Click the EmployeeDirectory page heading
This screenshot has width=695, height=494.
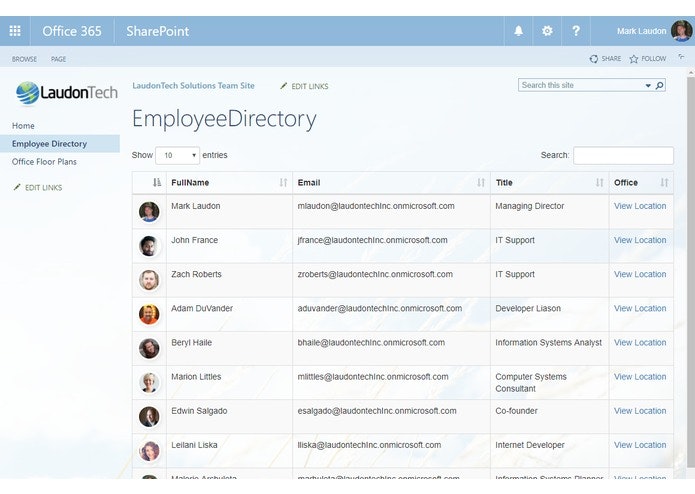224,119
